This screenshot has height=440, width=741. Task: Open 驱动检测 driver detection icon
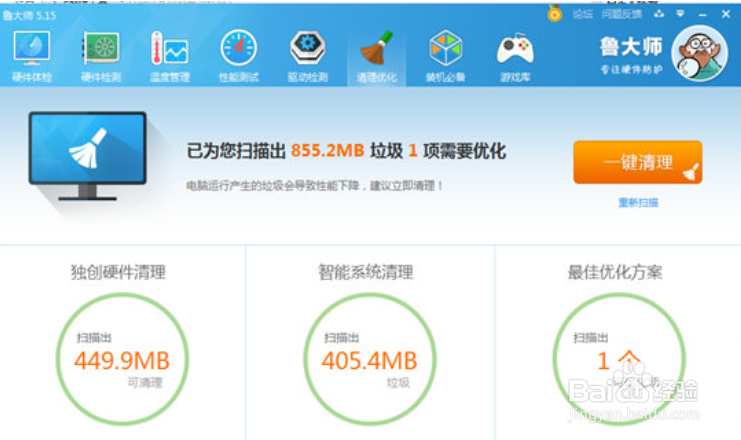[x=308, y=56]
